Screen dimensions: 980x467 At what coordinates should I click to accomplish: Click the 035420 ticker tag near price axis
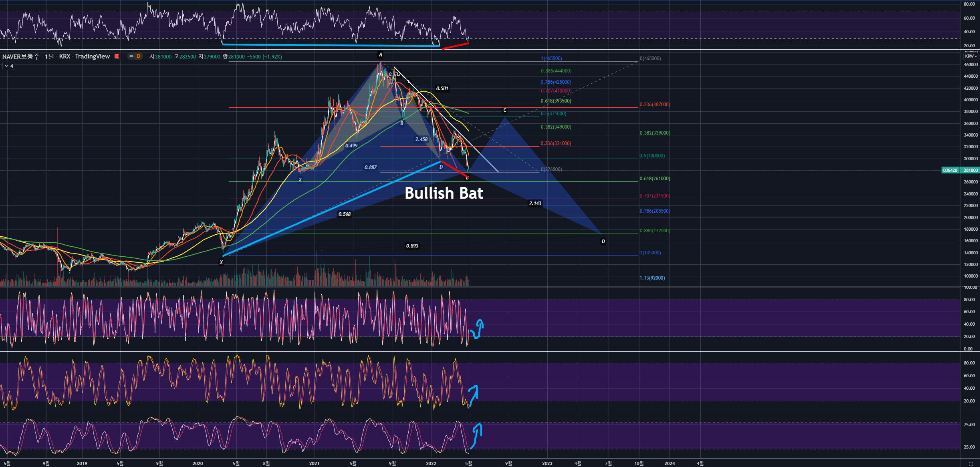[x=950, y=170]
